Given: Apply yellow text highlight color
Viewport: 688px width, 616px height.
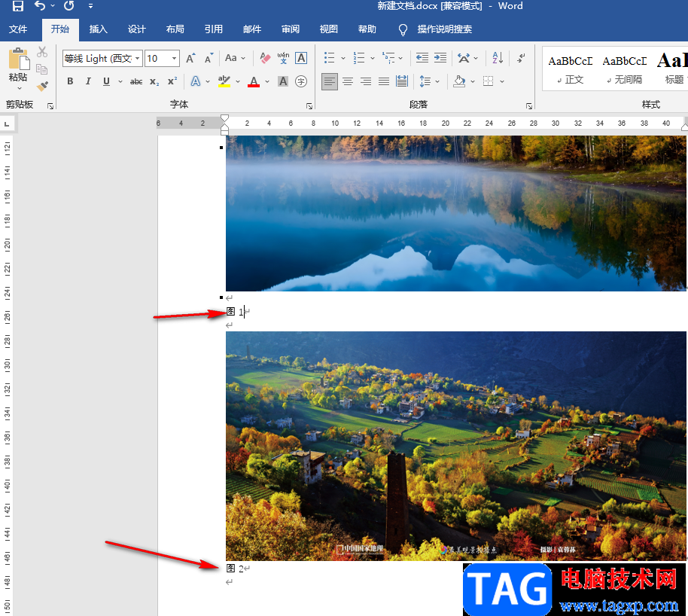Looking at the screenshot, I should (224, 81).
